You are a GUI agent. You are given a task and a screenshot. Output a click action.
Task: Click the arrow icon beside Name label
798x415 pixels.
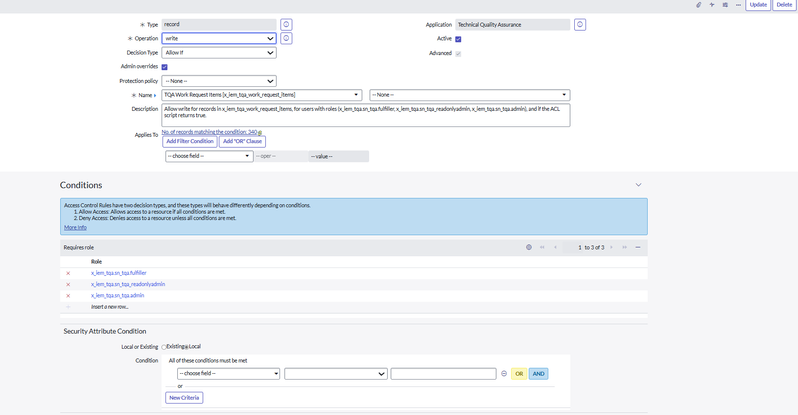tap(155, 95)
